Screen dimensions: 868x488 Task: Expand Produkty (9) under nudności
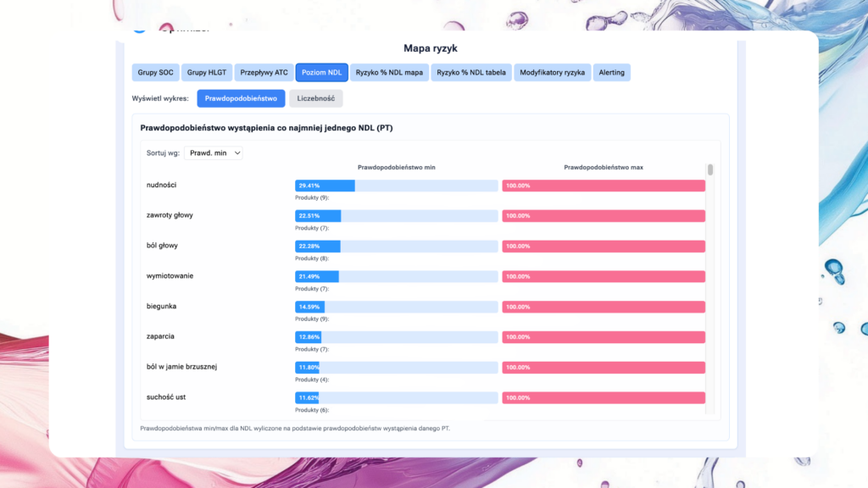tap(311, 197)
